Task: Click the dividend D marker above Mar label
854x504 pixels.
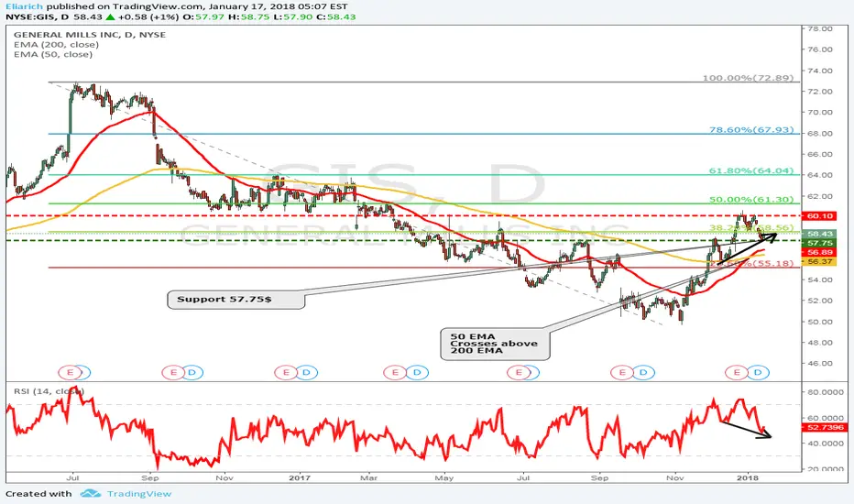Action: [417, 373]
